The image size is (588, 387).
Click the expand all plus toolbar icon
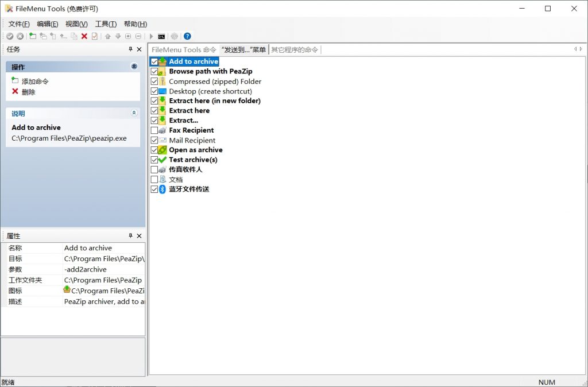[128, 36]
